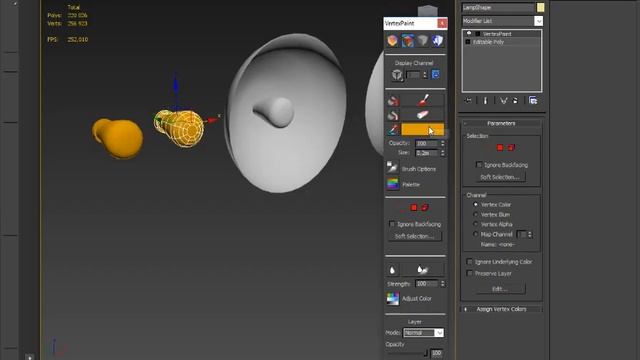Open Brush Options icon

pyautogui.click(x=392, y=167)
